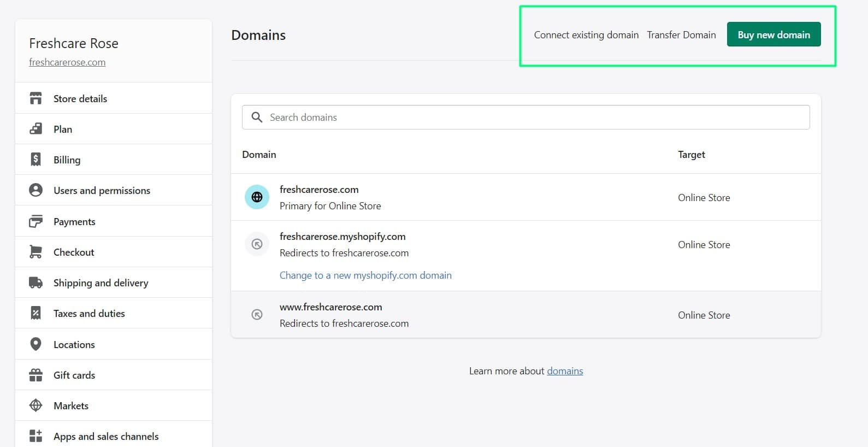868x447 pixels.
Task: Navigate to Payments settings
Action: (x=114, y=221)
